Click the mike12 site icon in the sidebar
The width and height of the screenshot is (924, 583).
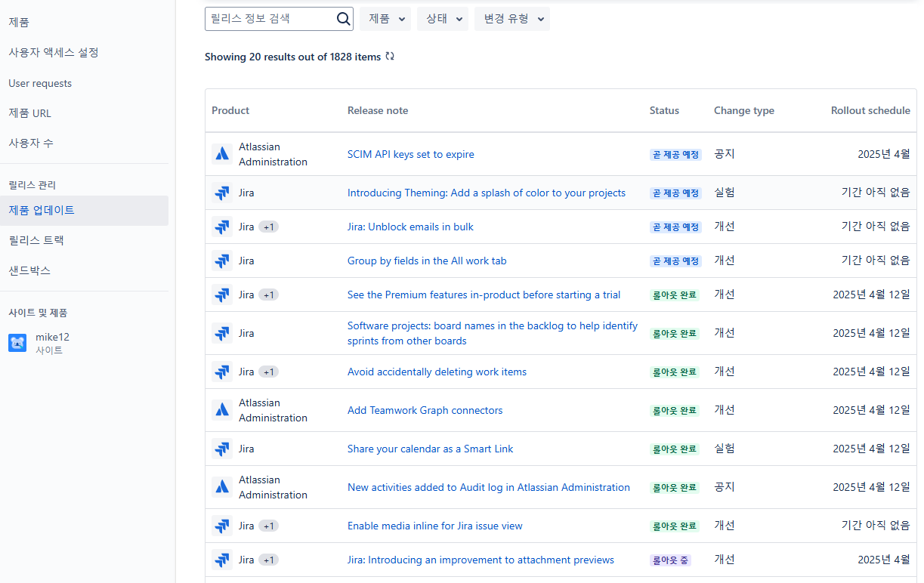pos(17,342)
